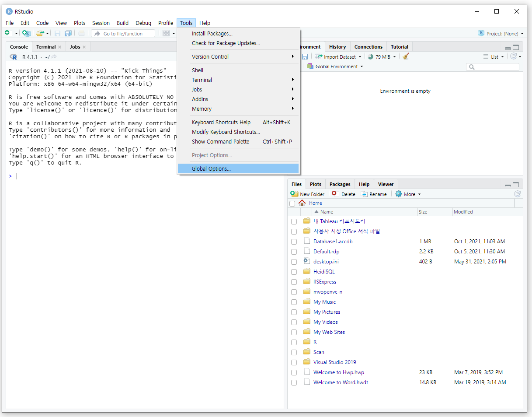
Task: Click the refresh icon in Environment pane
Action: 514,56
